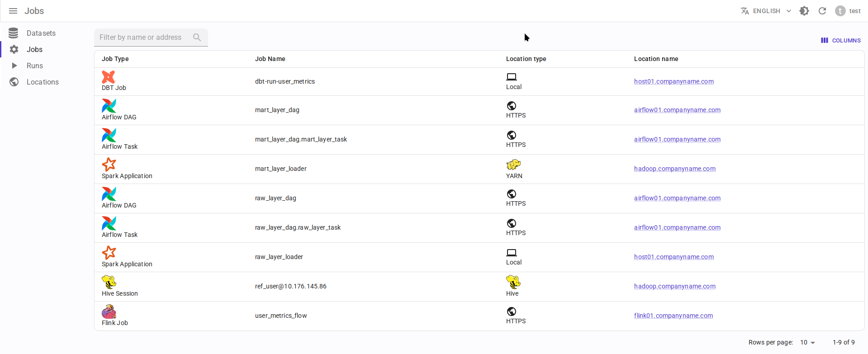
Task: Toggle the dark/light theme
Action: coord(804,11)
